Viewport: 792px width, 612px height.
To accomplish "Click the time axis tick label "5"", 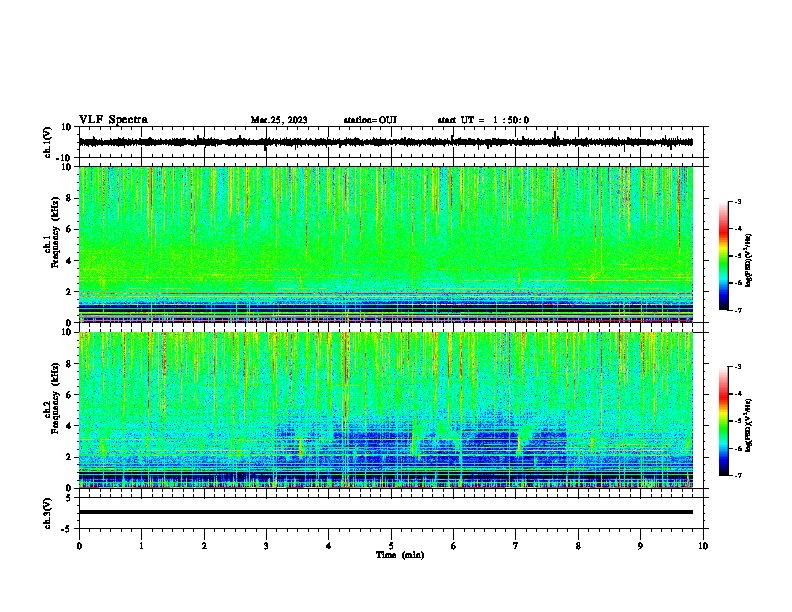I will [391, 546].
